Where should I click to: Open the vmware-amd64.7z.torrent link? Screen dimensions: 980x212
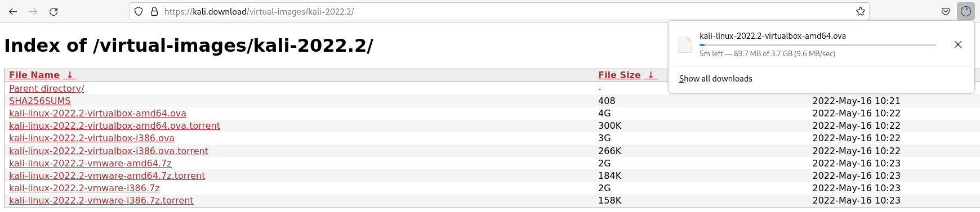pos(107,175)
